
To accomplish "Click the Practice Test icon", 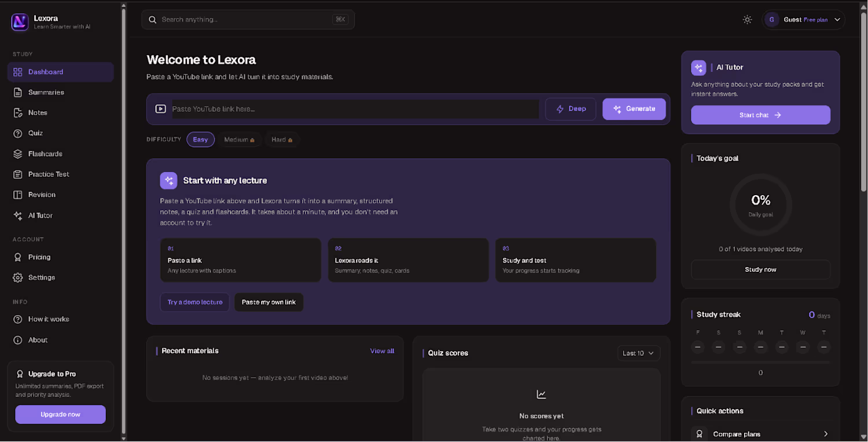I will point(17,174).
